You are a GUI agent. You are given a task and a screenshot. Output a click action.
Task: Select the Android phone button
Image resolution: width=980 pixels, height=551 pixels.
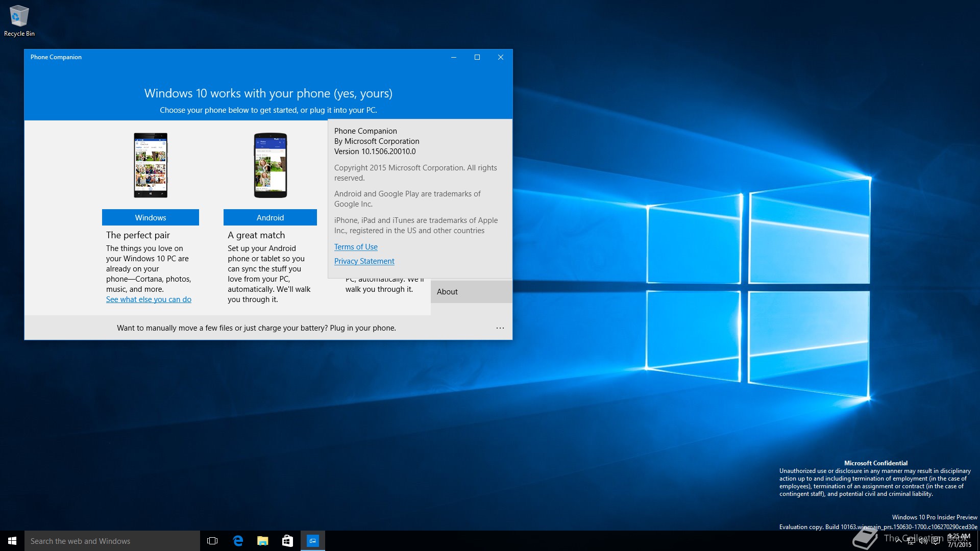point(270,217)
